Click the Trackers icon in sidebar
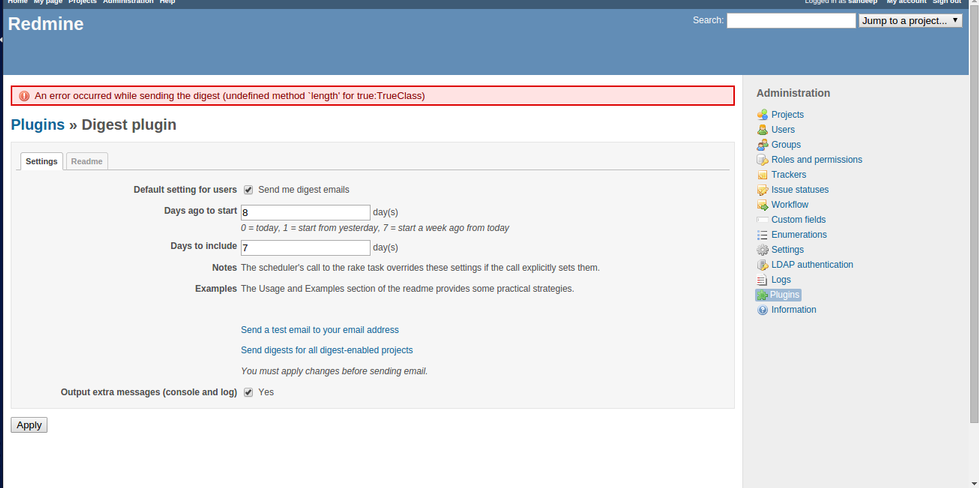The image size is (979, 488). click(762, 175)
